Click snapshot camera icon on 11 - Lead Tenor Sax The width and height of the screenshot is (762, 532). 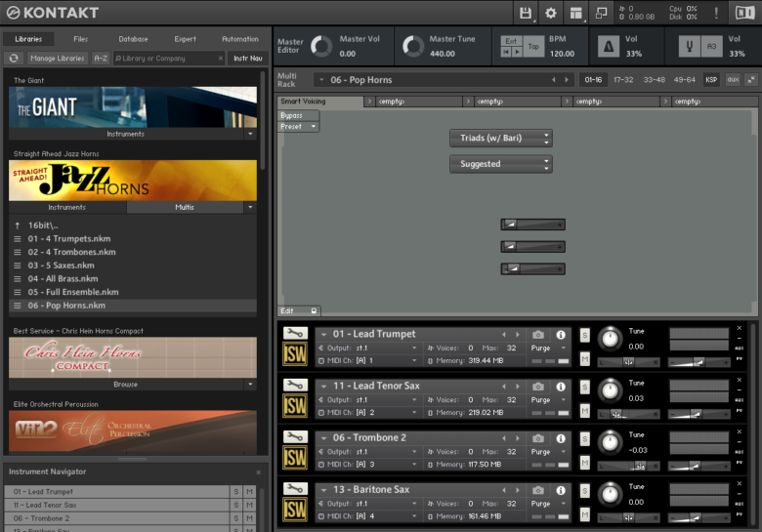click(x=538, y=387)
